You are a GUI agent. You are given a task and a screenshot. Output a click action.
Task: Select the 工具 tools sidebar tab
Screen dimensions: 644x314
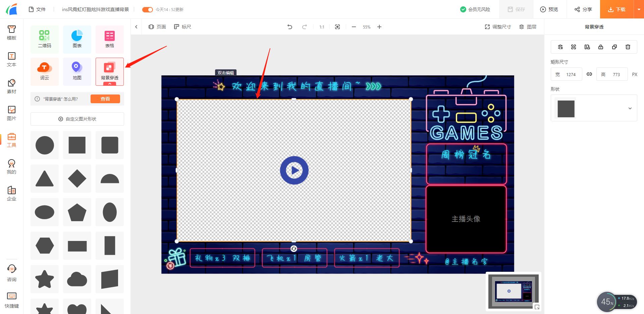coord(11,140)
